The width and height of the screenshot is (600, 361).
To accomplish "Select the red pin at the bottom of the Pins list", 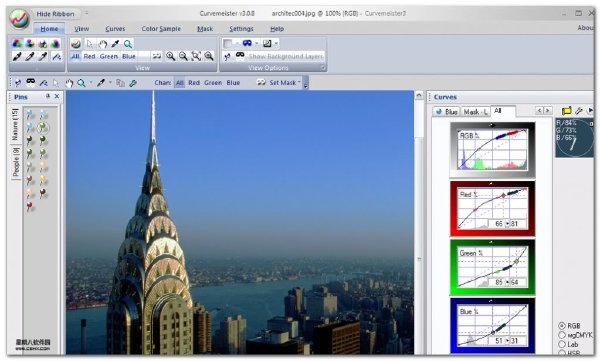I will click(30, 207).
